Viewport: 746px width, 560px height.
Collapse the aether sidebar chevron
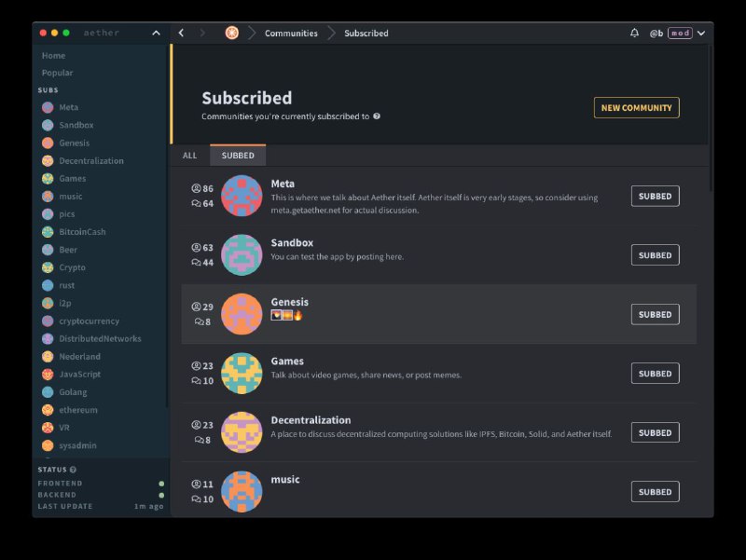tap(156, 33)
